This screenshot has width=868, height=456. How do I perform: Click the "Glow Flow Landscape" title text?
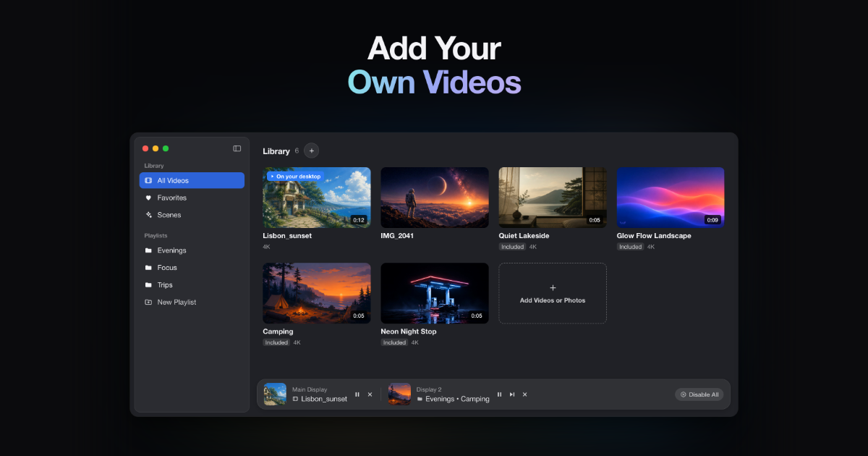[x=654, y=236]
